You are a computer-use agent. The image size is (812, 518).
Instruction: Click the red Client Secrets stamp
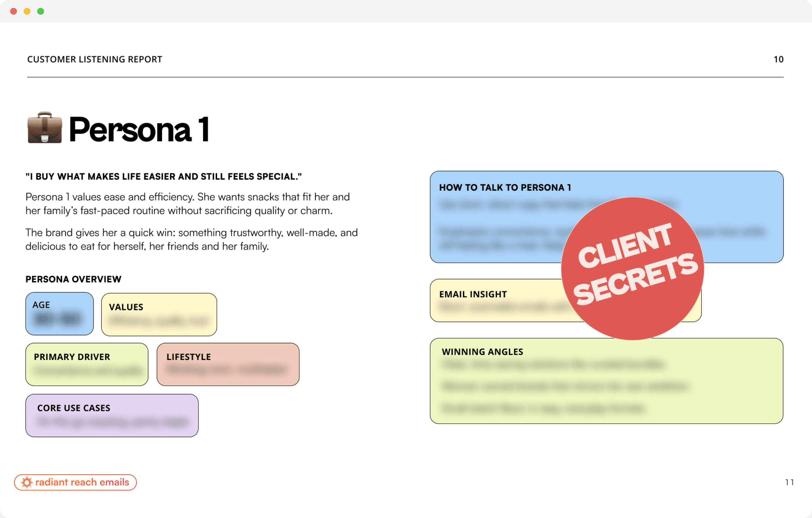[632, 268]
